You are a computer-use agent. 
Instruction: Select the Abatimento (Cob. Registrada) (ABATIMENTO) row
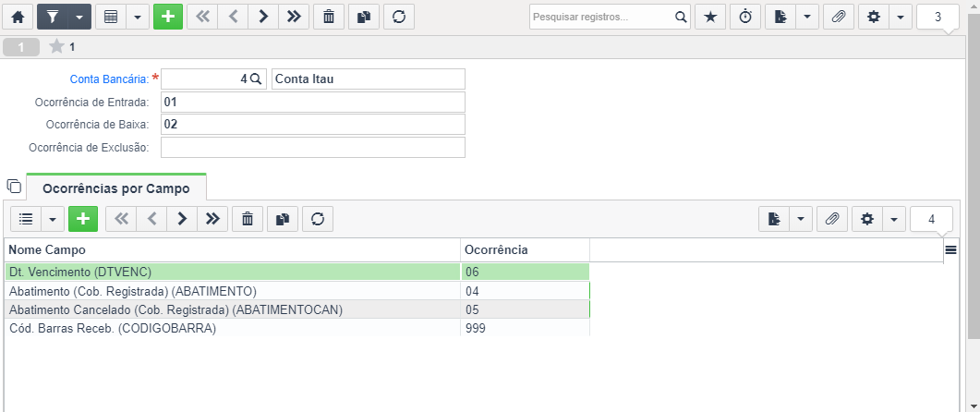tap(296, 291)
